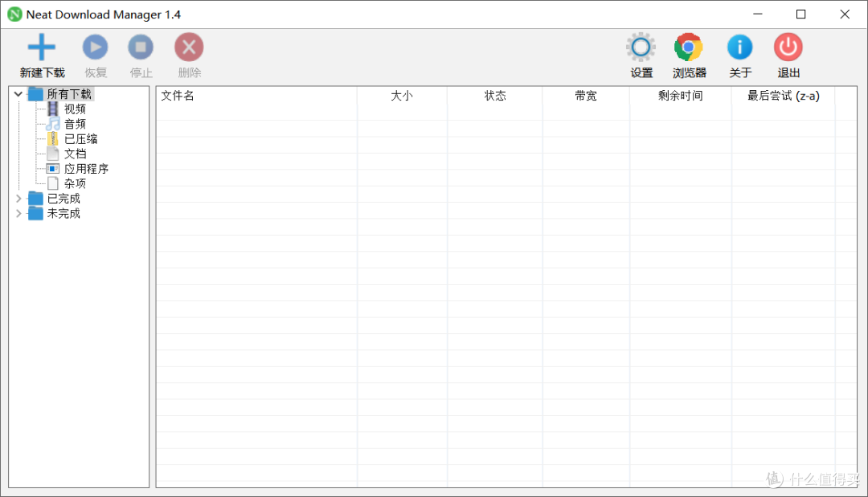Click the Resume (恢复) play icon
Screen dimensions: 868x497
(x=95, y=47)
